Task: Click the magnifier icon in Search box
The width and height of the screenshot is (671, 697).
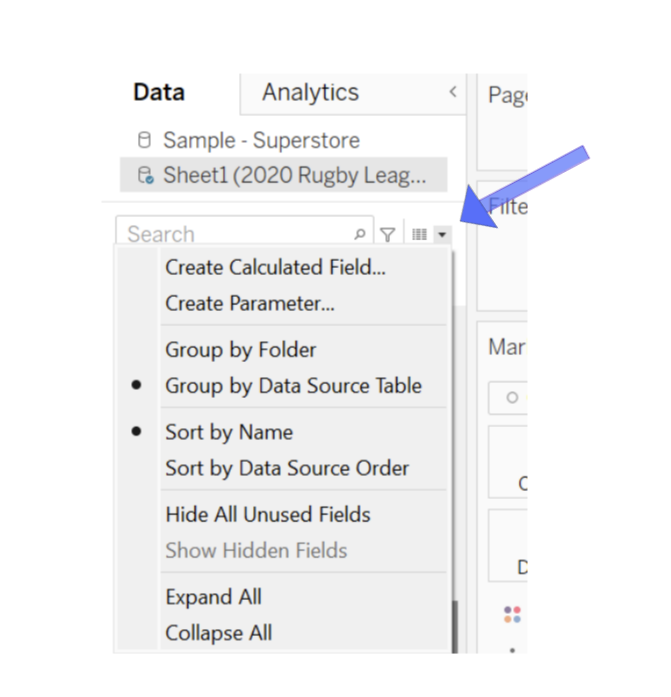Action: [x=360, y=234]
